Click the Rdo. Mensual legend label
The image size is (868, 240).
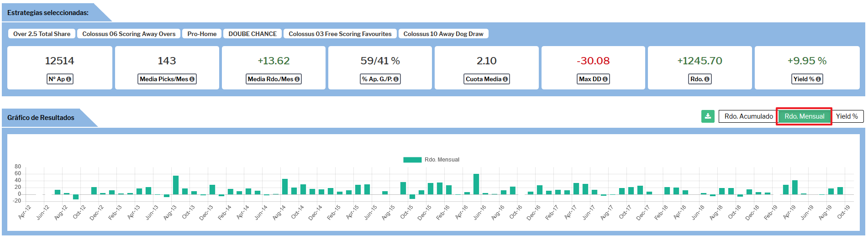pyautogui.click(x=442, y=160)
